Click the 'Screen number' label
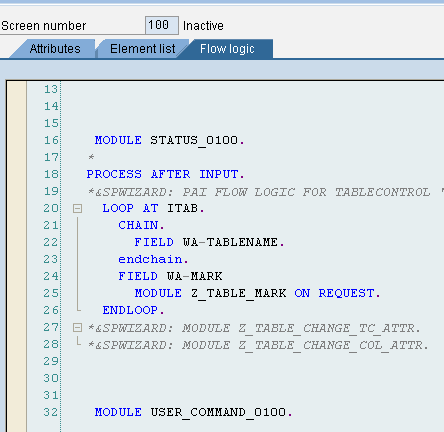Viewport: 444px width, 432px height. click(44, 26)
